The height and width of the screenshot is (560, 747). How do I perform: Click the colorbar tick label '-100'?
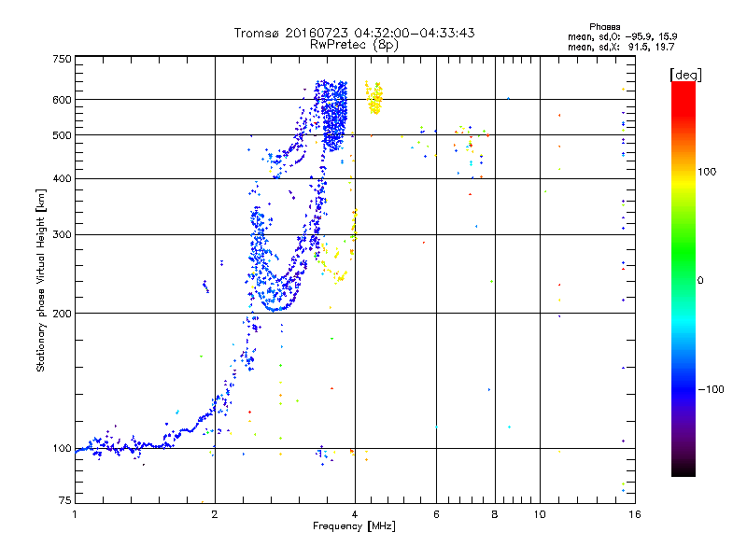click(x=711, y=389)
